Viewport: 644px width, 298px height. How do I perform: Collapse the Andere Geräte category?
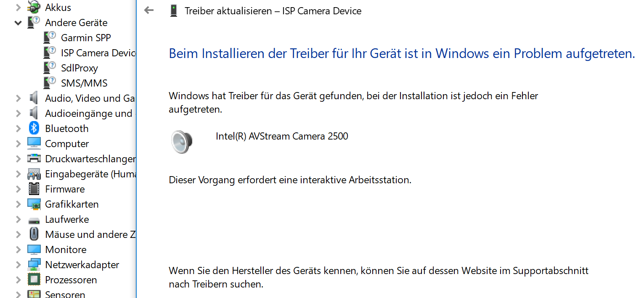(18, 23)
